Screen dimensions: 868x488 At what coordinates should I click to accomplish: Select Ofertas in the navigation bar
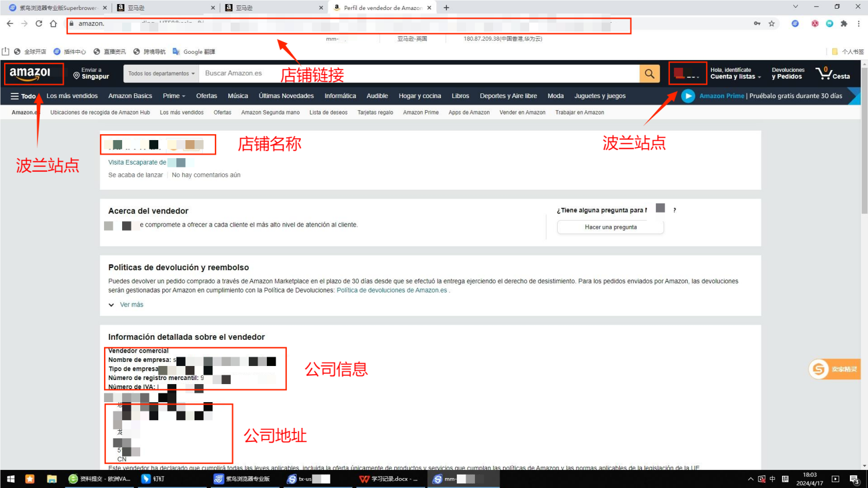pyautogui.click(x=206, y=96)
